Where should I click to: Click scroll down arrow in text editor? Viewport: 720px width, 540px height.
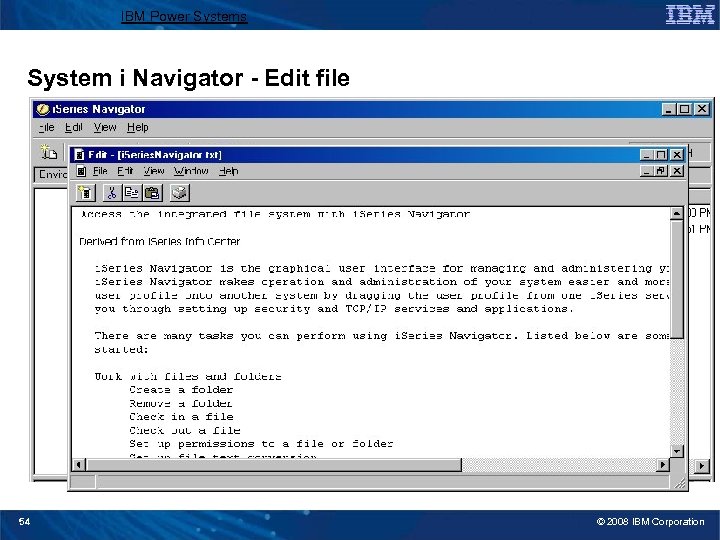pyautogui.click(x=676, y=451)
